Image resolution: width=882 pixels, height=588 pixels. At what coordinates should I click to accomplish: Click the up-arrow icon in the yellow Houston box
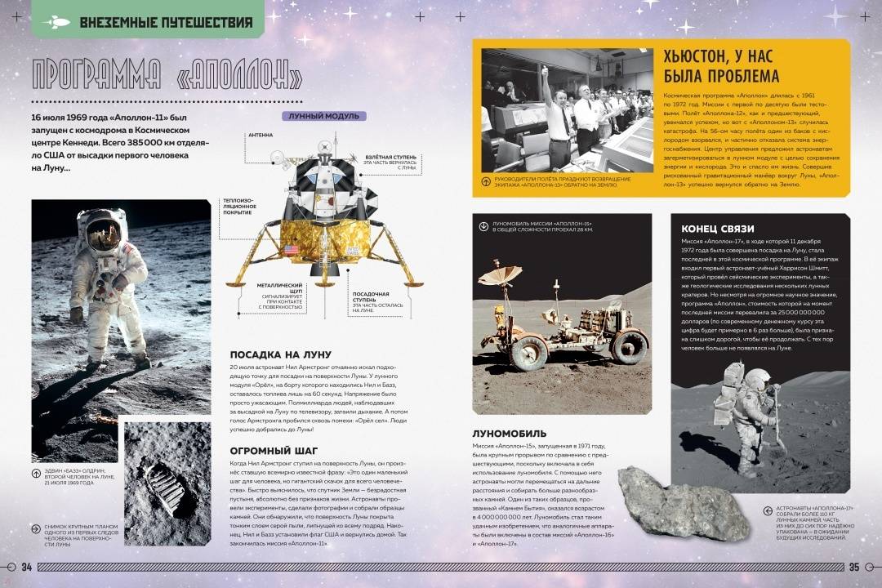487,182
